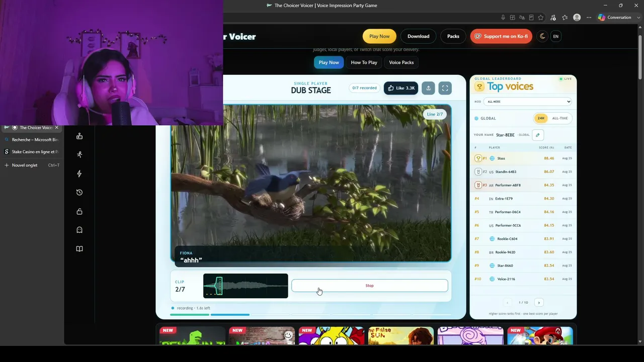Open the reader view icon in address bar
The image size is (644, 362).
coord(531,18)
